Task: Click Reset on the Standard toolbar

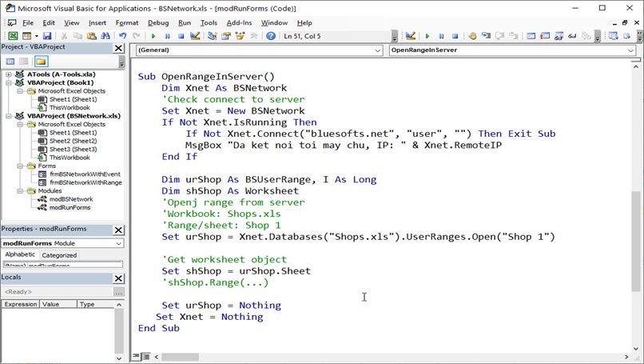Action: click(181, 36)
